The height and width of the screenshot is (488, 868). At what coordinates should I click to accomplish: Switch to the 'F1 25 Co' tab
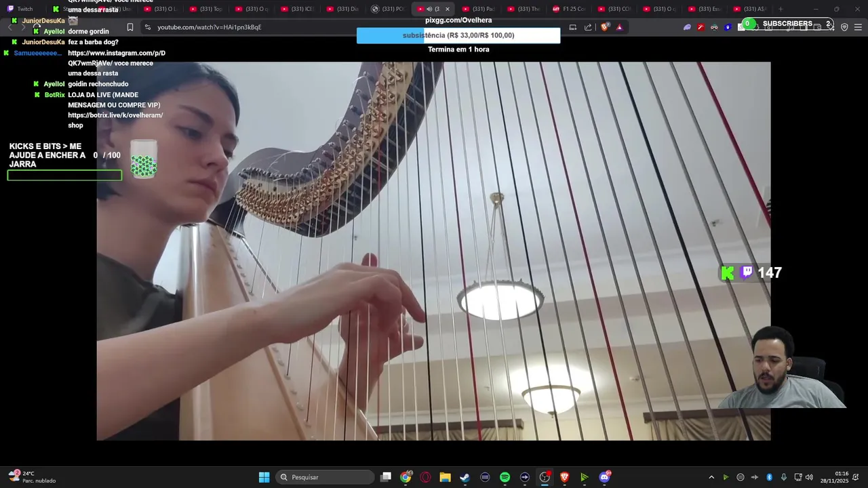pyautogui.click(x=569, y=9)
